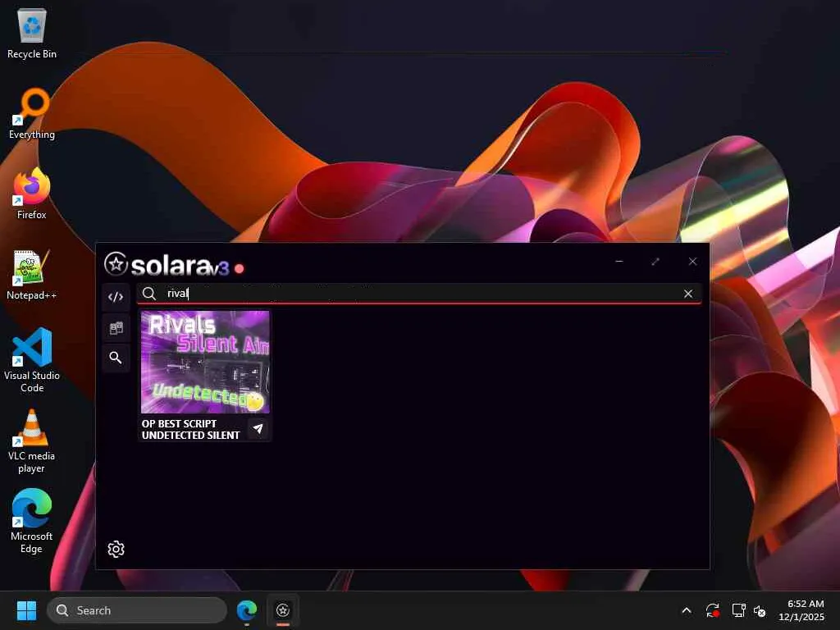Click the Solara star logo
Screen dimensions: 840x630
click(116, 264)
